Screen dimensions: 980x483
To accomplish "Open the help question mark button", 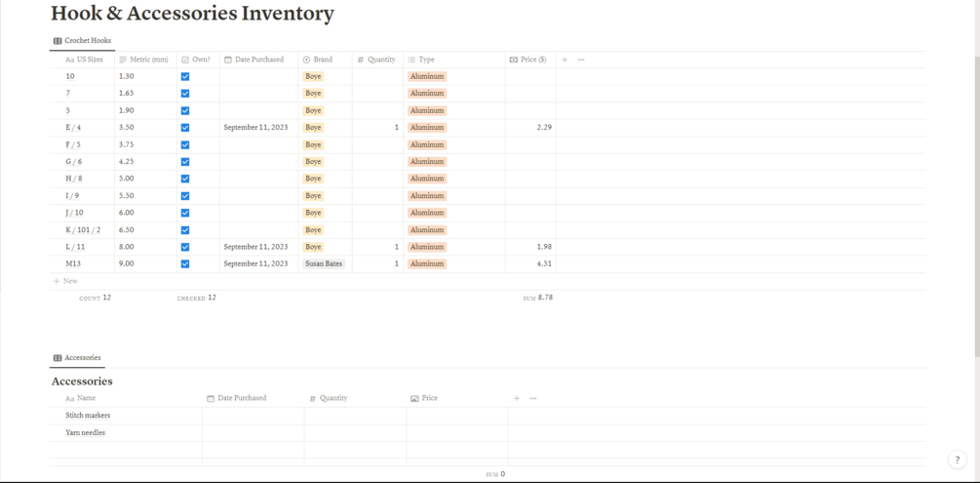I will [957, 460].
